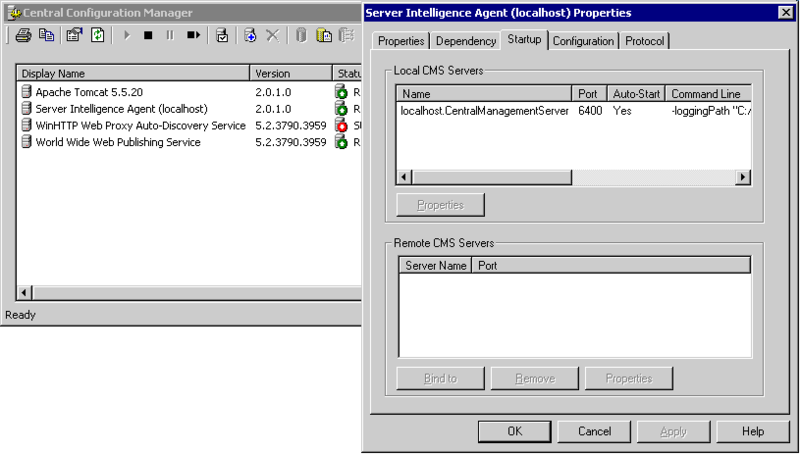Click the Local CMS horizontal scrollbar thumb
The height and width of the screenshot is (454, 800).
pos(492,177)
